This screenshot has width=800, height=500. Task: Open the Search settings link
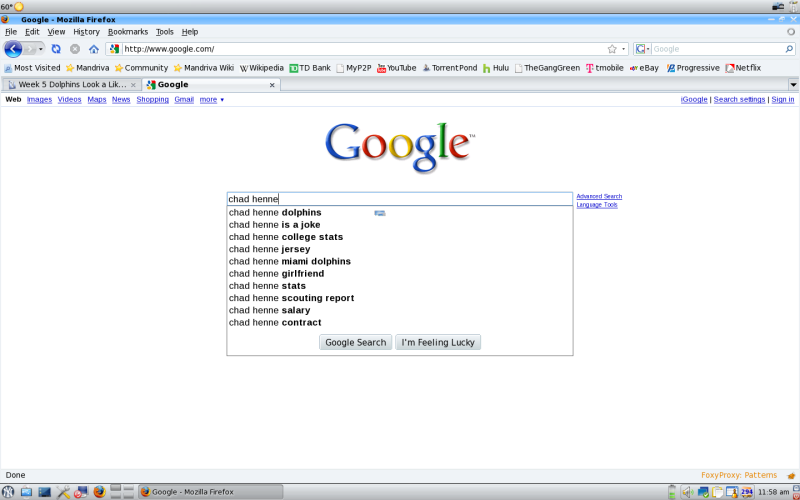point(739,99)
